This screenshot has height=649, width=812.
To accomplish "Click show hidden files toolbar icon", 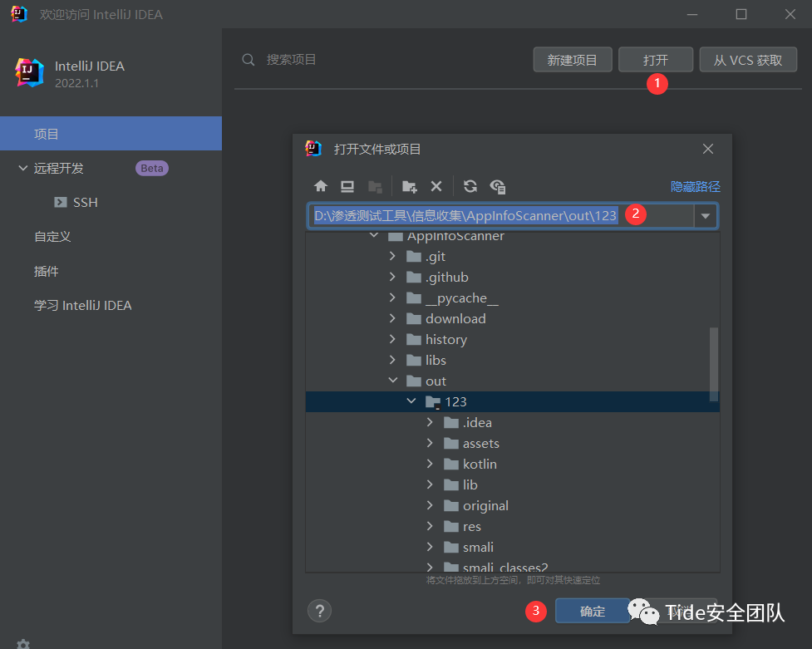I will 498,186.
